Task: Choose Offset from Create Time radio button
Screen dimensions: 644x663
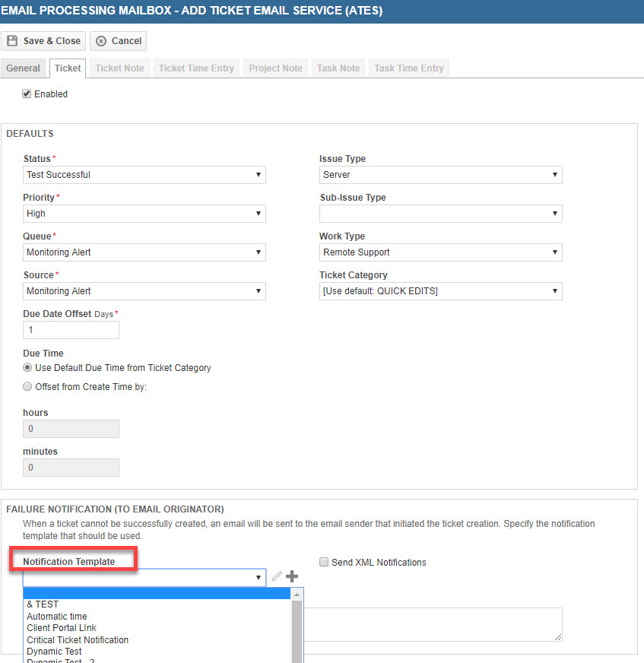Action: click(28, 387)
